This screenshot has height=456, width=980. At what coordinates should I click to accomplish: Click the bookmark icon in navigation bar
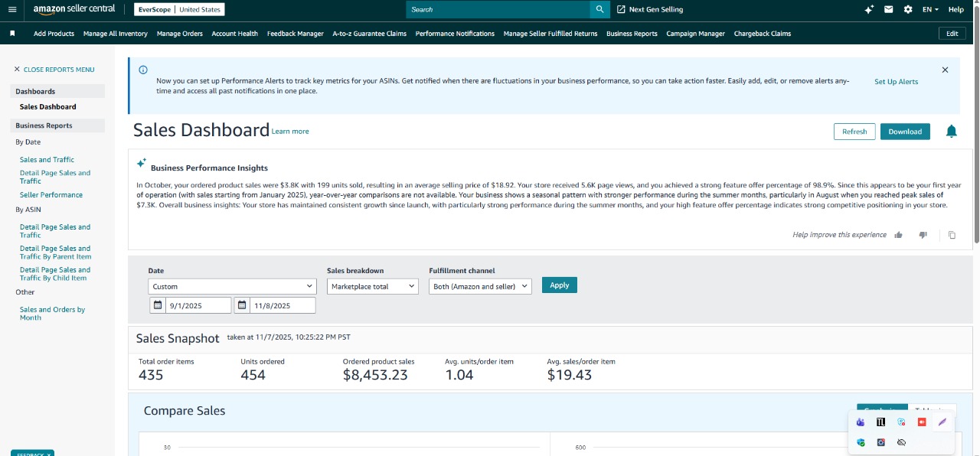[12, 34]
